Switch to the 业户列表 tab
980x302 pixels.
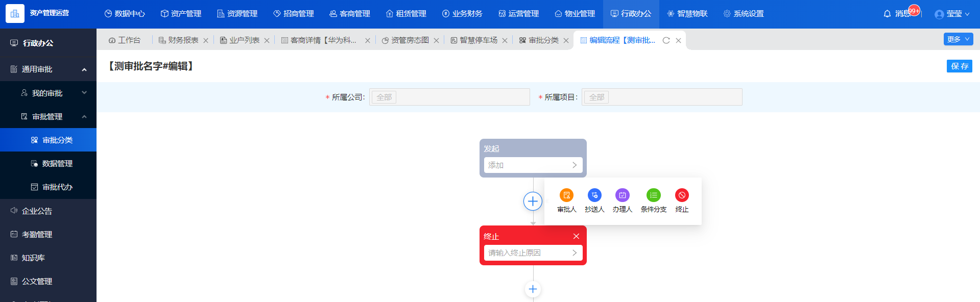(240, 40)
